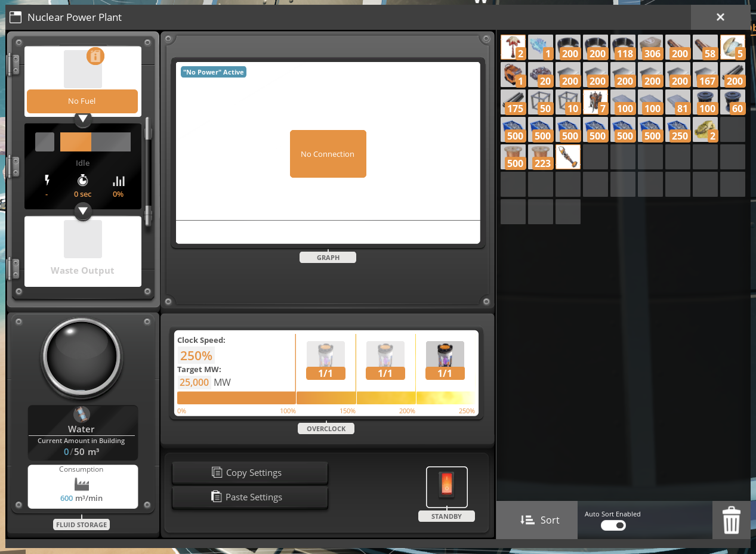Click the 0 sec timer value

click(83, 194)
